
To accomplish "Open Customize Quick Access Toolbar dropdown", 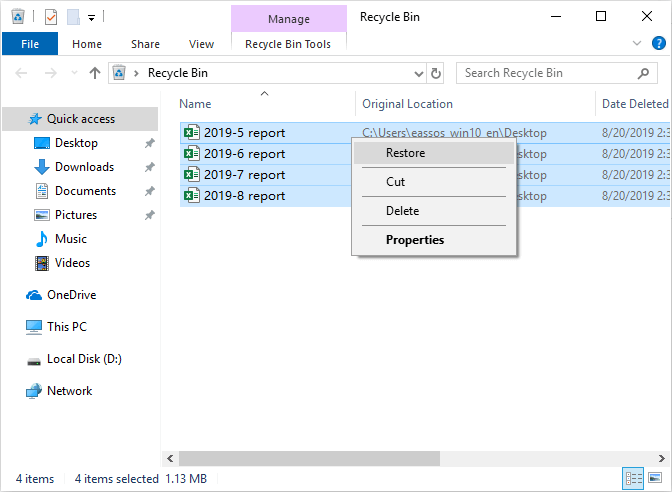I will click(x=92, y=17).
